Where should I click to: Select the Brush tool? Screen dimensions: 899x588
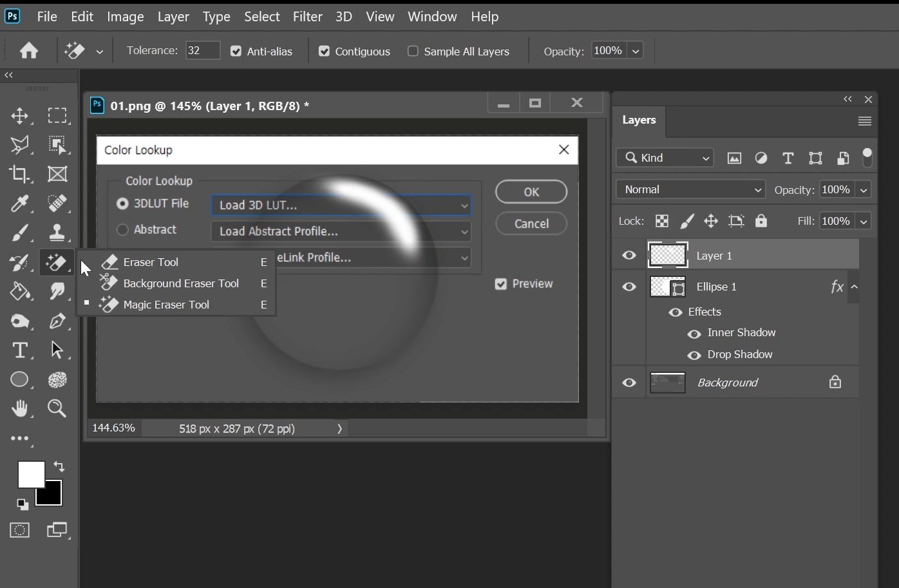coord(19,232)
